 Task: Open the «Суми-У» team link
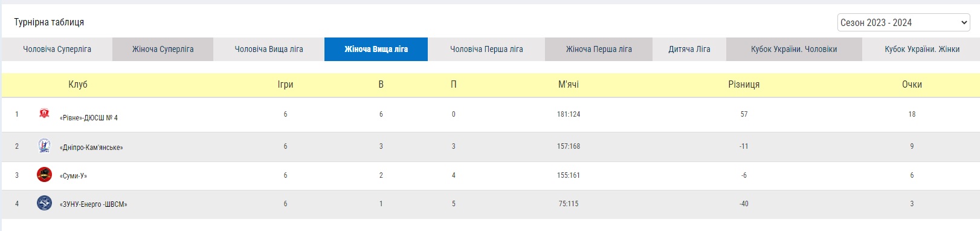pos(74,176)
